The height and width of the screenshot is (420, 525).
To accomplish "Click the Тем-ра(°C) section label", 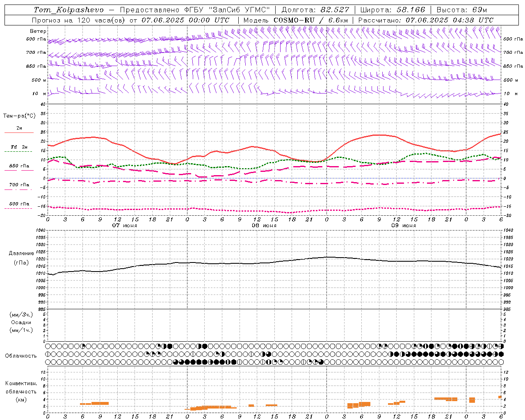I will point(19,116).
